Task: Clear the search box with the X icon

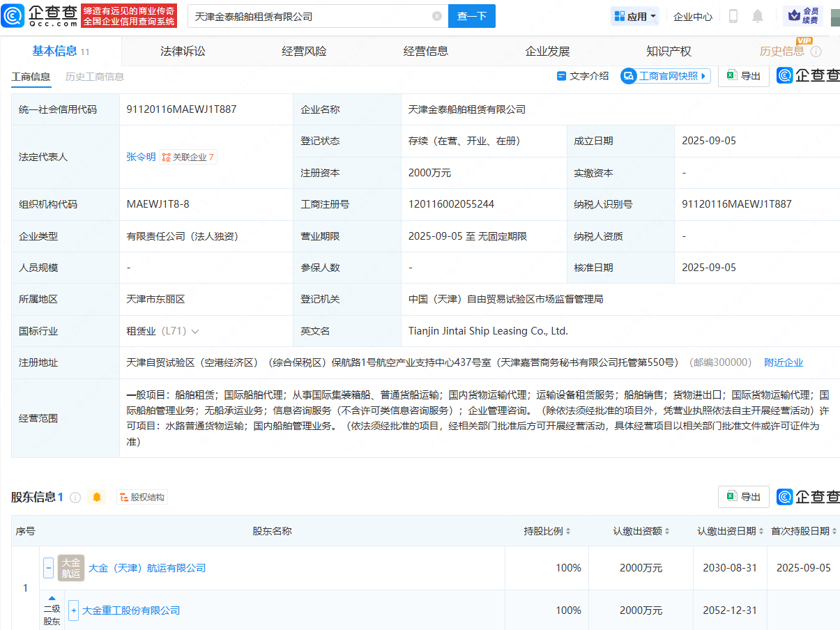Action: [437, 16]
